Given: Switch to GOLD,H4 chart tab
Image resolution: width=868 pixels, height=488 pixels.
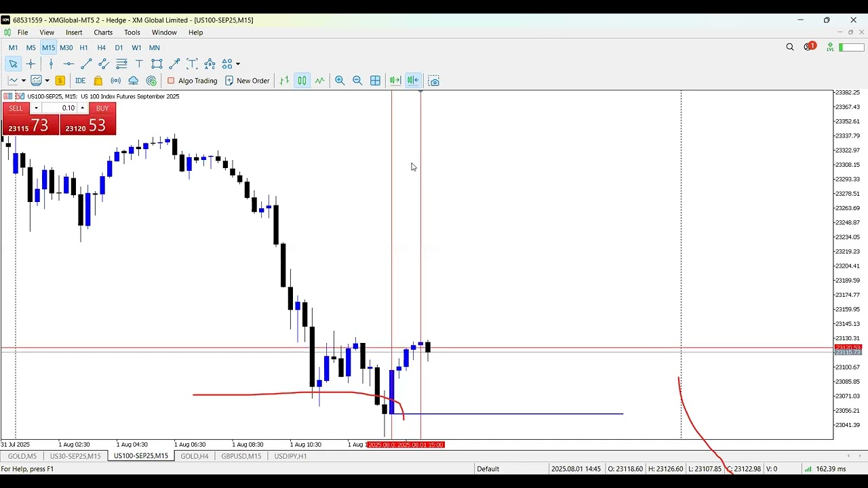Looking at the screenshot, I should click(195, 456).
